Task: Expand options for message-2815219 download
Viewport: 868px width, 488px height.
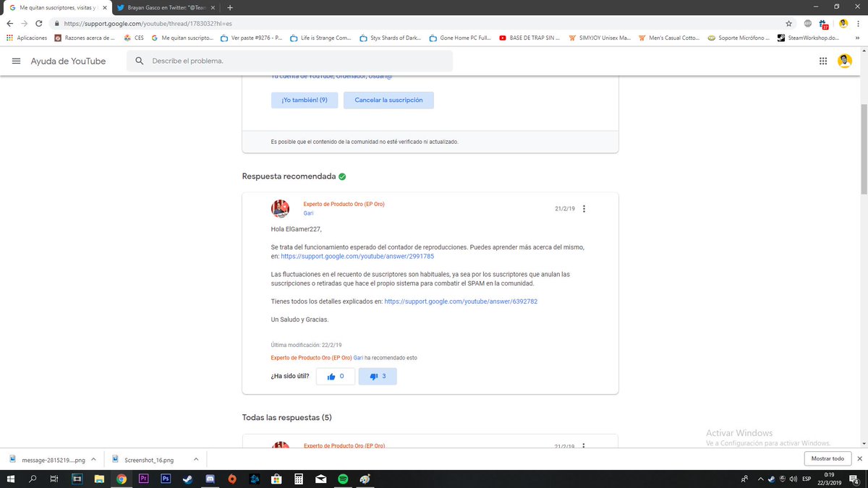Action: [93, 459]
